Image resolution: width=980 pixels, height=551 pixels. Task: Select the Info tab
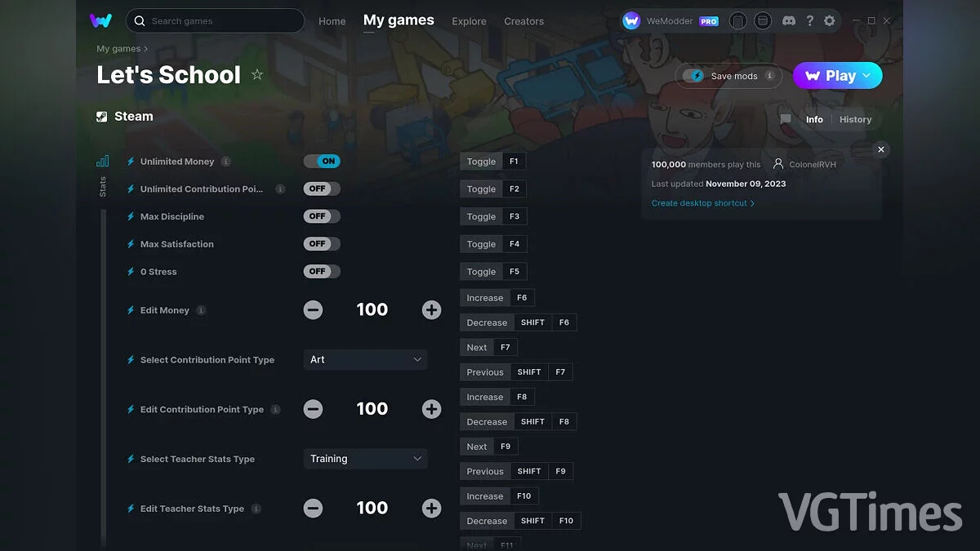[814, 119]
